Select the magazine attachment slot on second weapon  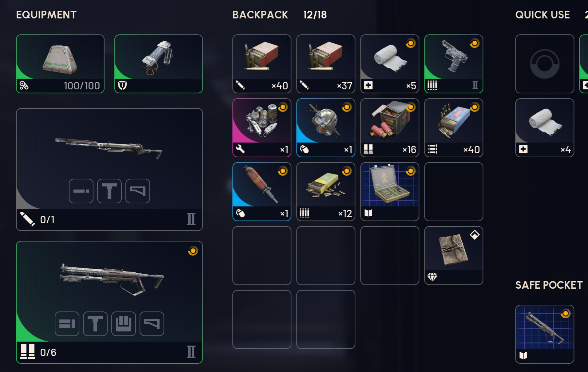click(x=124, y=324)
